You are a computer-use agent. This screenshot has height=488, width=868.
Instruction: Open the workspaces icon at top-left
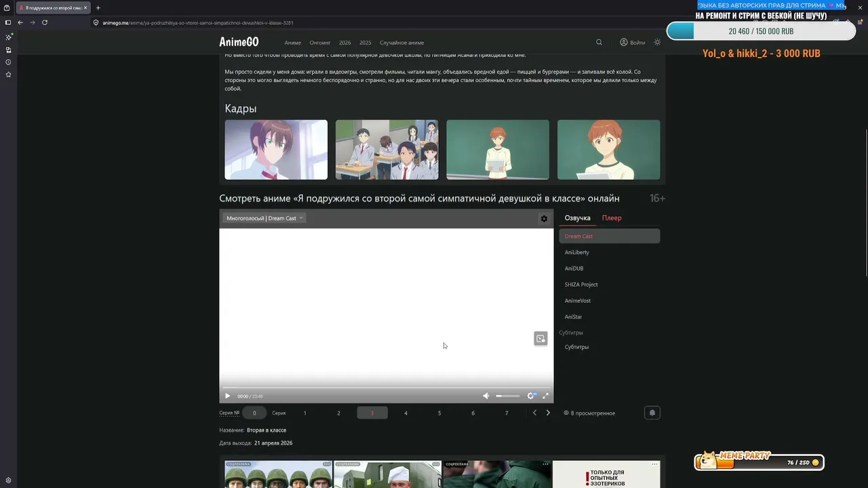[x=5, y=7]
